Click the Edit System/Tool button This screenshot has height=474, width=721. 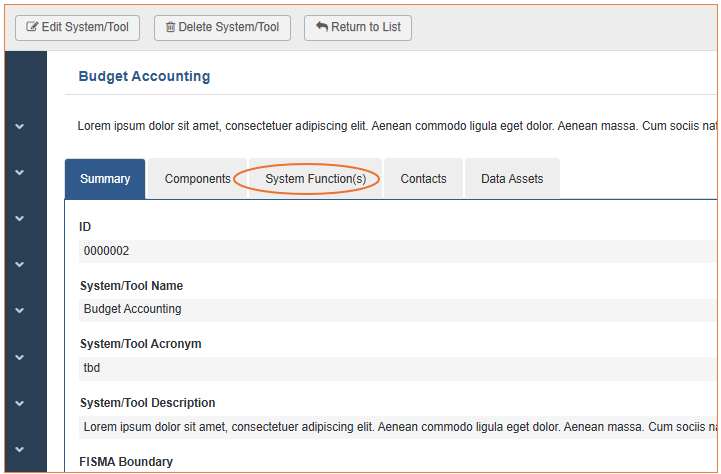click(x=77, y=28)
